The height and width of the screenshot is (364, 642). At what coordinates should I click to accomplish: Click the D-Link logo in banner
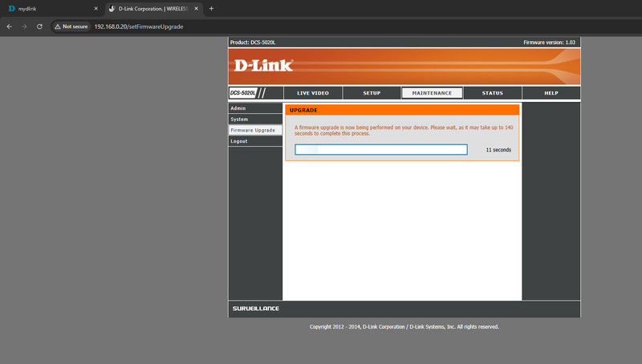click(264, 66)
